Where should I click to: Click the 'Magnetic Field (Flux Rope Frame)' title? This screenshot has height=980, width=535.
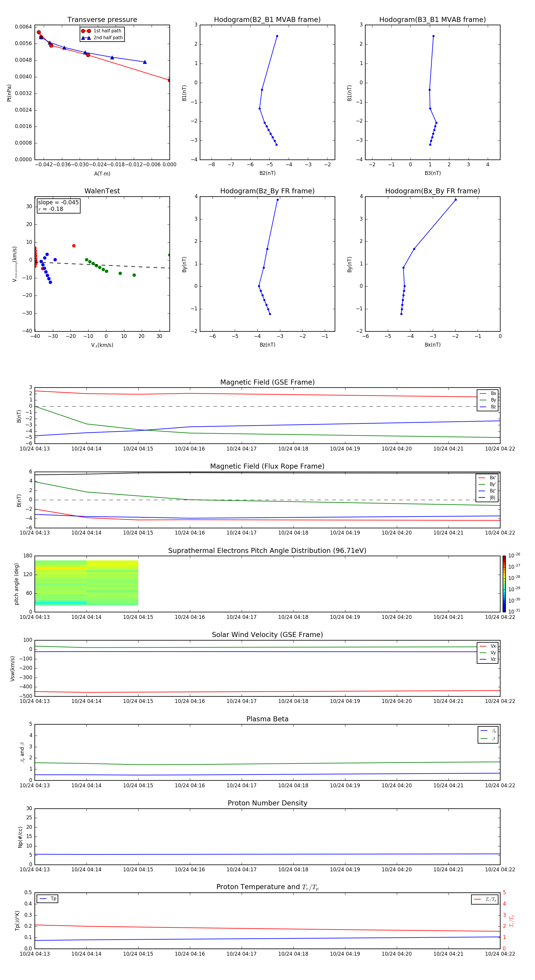click(x=267, y=467)
